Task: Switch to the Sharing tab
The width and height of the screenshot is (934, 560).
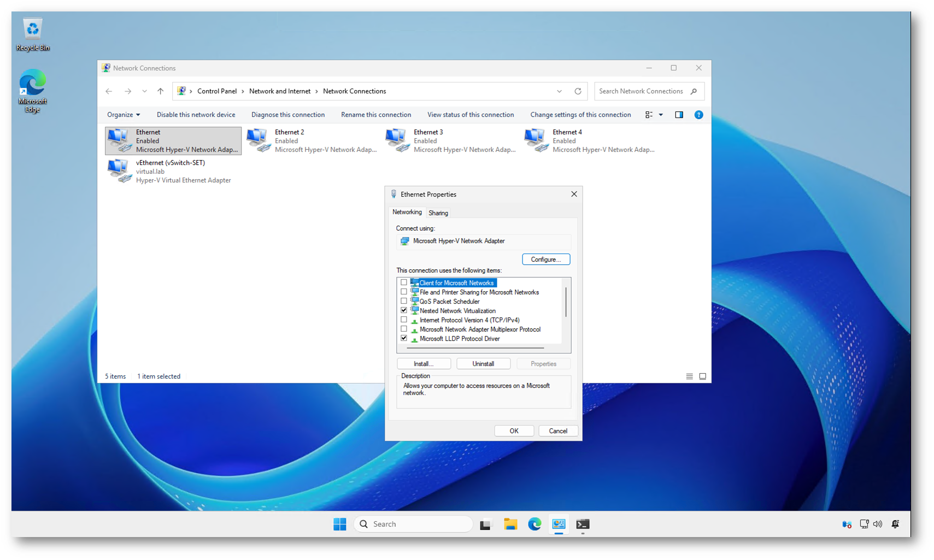Action: 438,213
